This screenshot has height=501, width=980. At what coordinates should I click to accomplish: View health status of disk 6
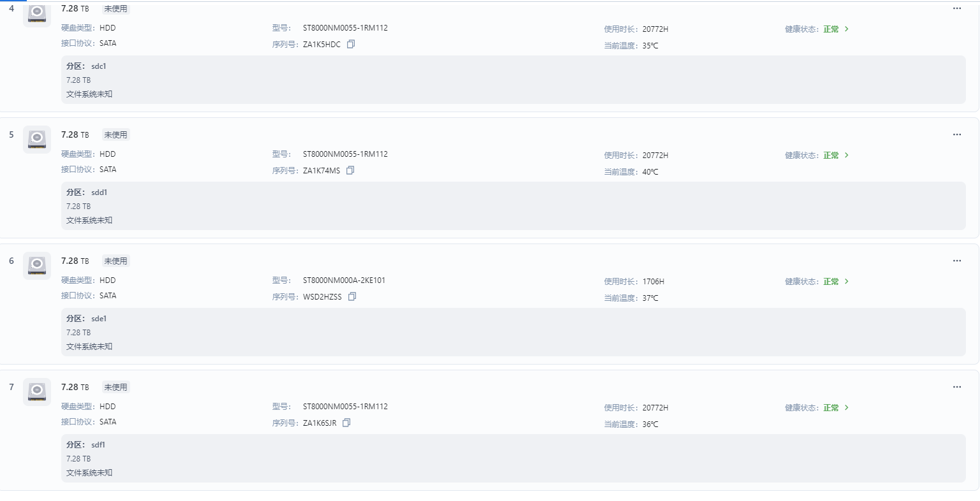836,282
